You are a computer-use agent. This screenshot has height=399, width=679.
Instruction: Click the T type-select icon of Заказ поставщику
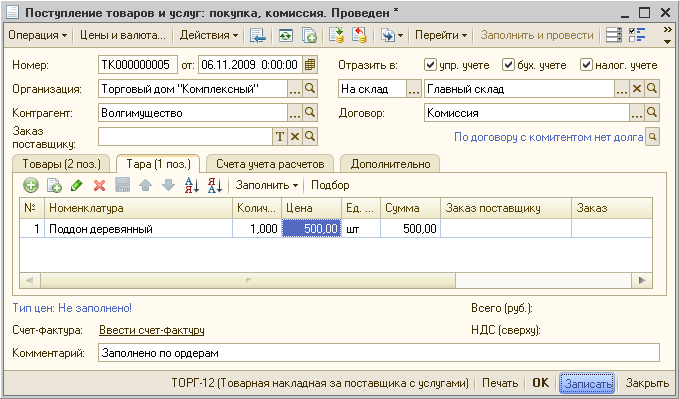pyautogui.click(x=280, y=136)
